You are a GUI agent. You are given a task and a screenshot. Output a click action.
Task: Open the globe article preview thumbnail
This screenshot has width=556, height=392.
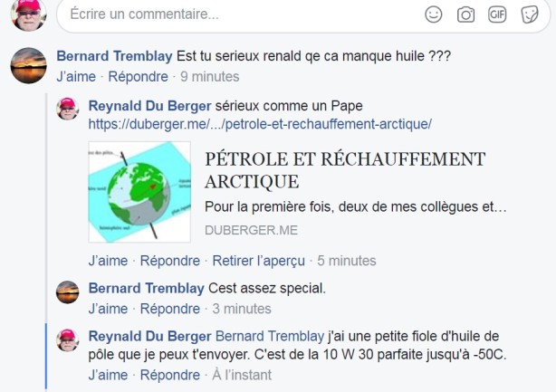[x=139, y=192]
